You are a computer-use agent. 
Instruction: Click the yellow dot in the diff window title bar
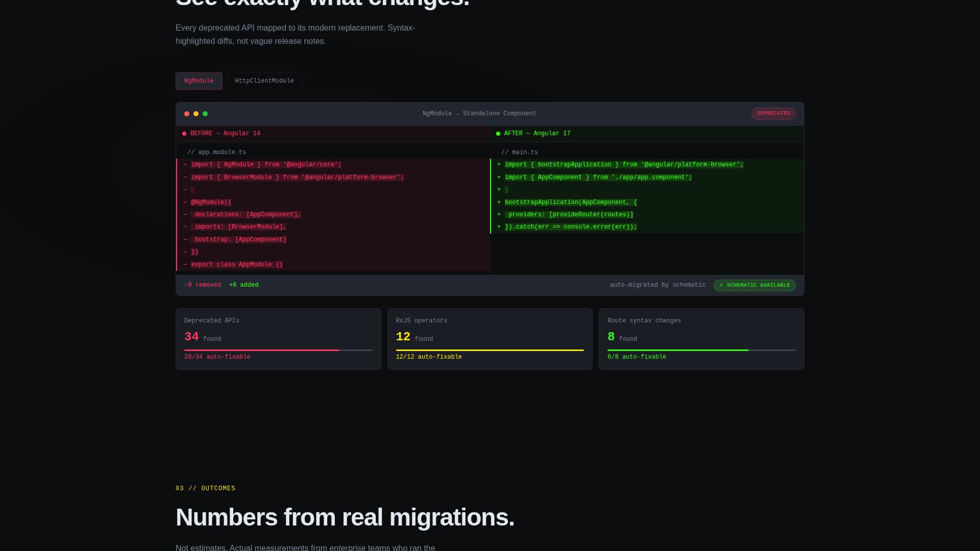196,114
